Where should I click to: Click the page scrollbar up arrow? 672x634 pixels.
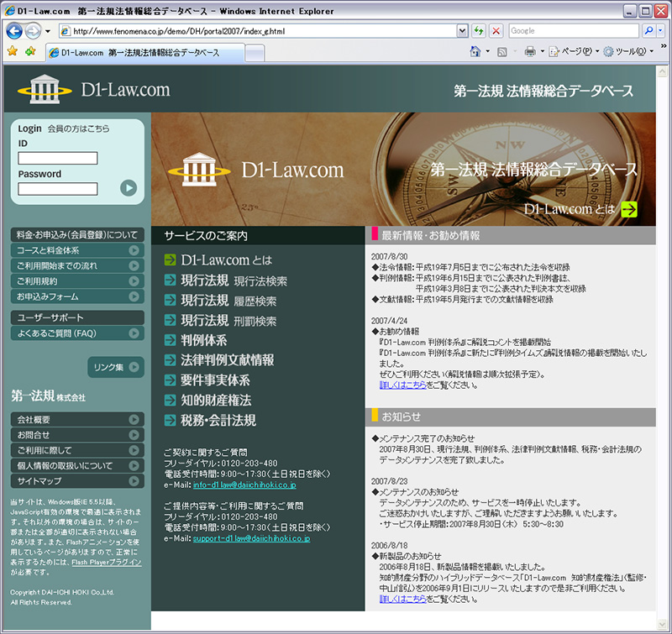pyautogui.click(x=663, y=71)
